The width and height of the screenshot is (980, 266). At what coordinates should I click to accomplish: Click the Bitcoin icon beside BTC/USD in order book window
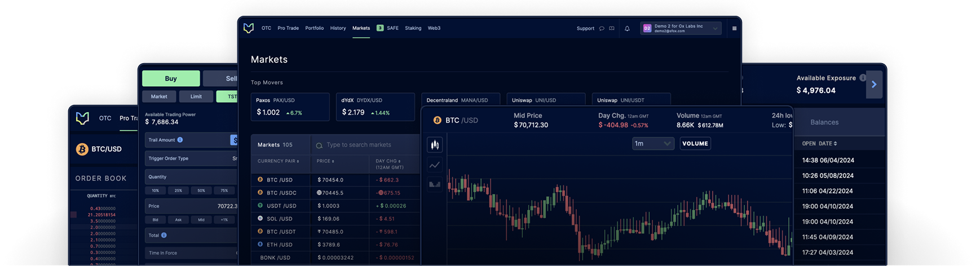coord(82,149)
